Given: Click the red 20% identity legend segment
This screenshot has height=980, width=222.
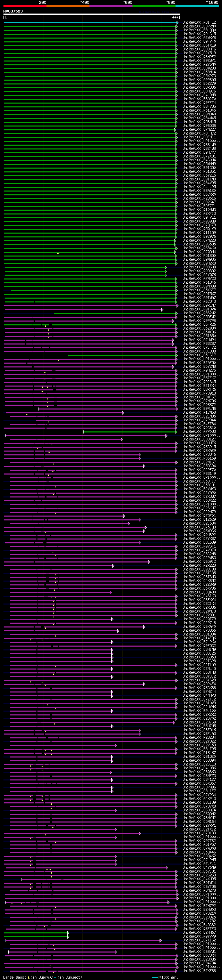Looking at the screenshot, I should point(25,6).
